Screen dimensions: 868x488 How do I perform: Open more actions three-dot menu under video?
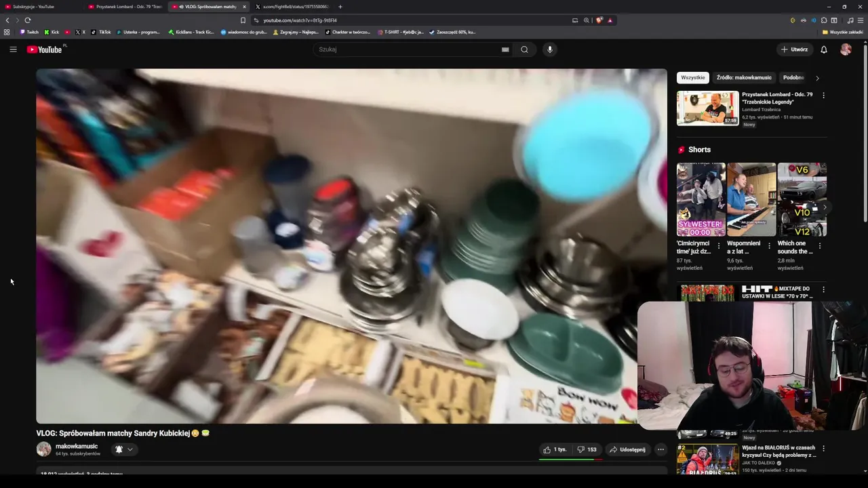[660, 449]
